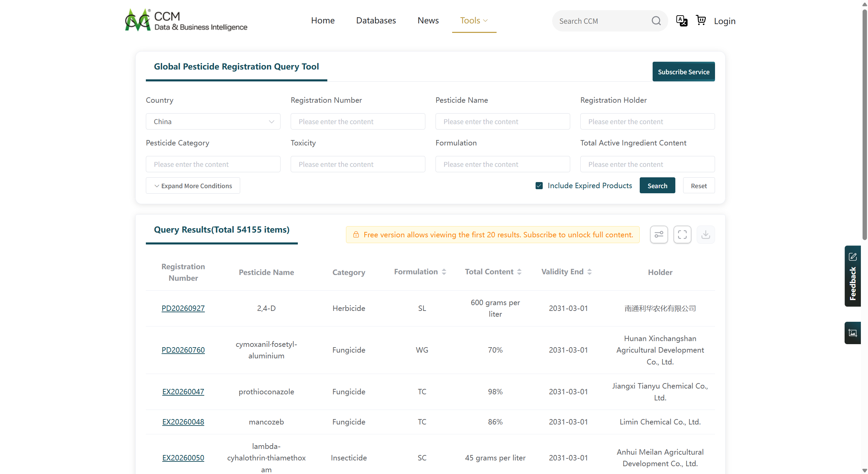Click the Subscribe Service button
The height and width of the screenshot is (474, 868).
(x=683, y=72)
